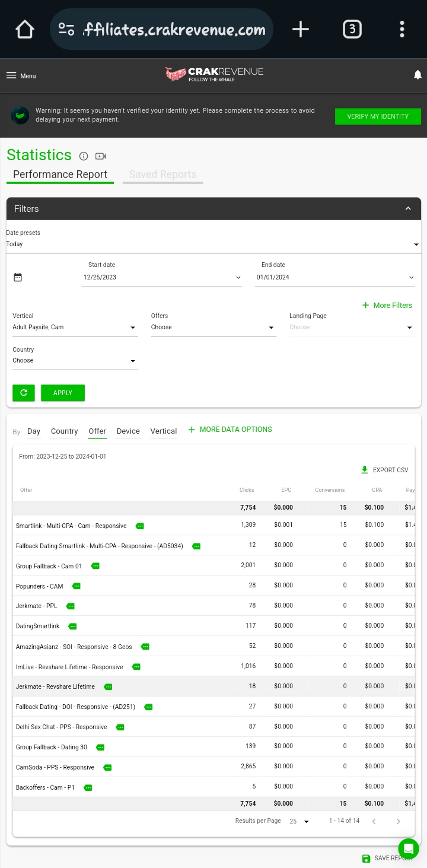
Task: Click Verify My Identity button
Action: [378, 116]
